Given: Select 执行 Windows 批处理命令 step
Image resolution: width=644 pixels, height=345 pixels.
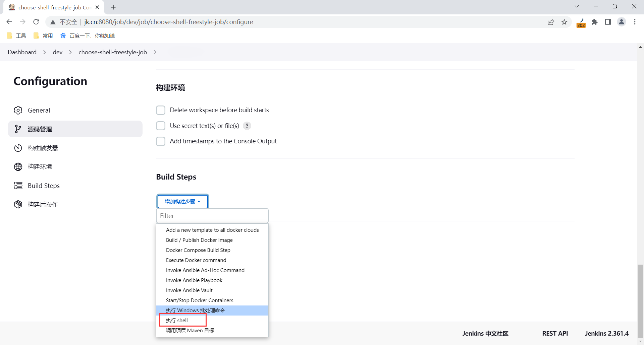Looking at the screenshot, I should 212,310.
